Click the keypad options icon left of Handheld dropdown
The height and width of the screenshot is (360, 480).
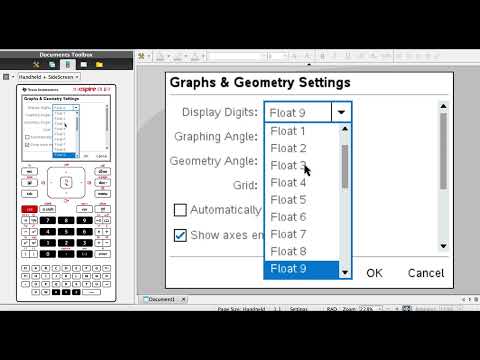point(6,77)
